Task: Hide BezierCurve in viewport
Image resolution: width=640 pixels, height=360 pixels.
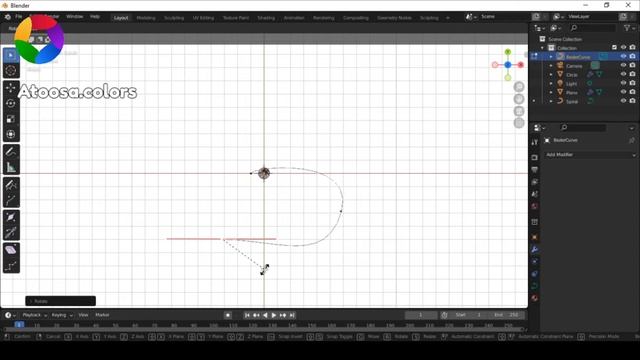Action: (x=623, y=56)
